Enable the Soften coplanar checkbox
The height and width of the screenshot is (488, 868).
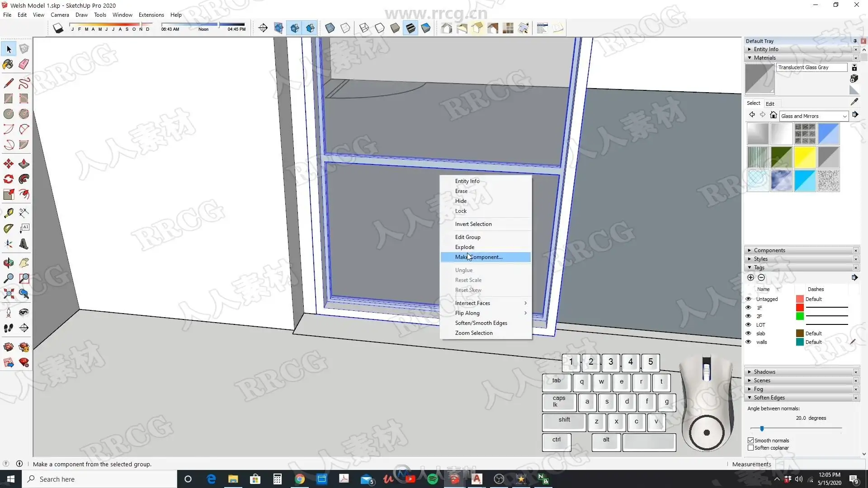click(751, 448)
